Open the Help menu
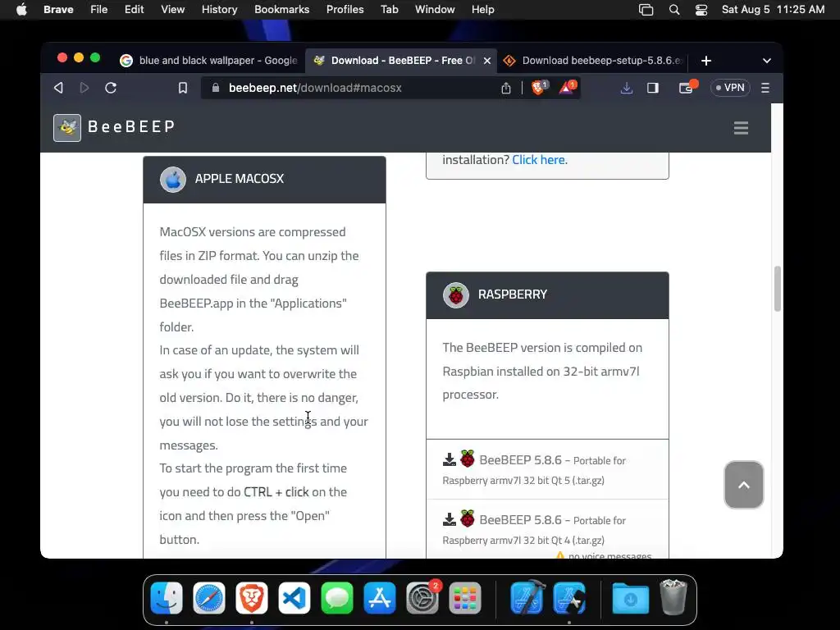The image size is (840, 630). (x=482, y=10)
